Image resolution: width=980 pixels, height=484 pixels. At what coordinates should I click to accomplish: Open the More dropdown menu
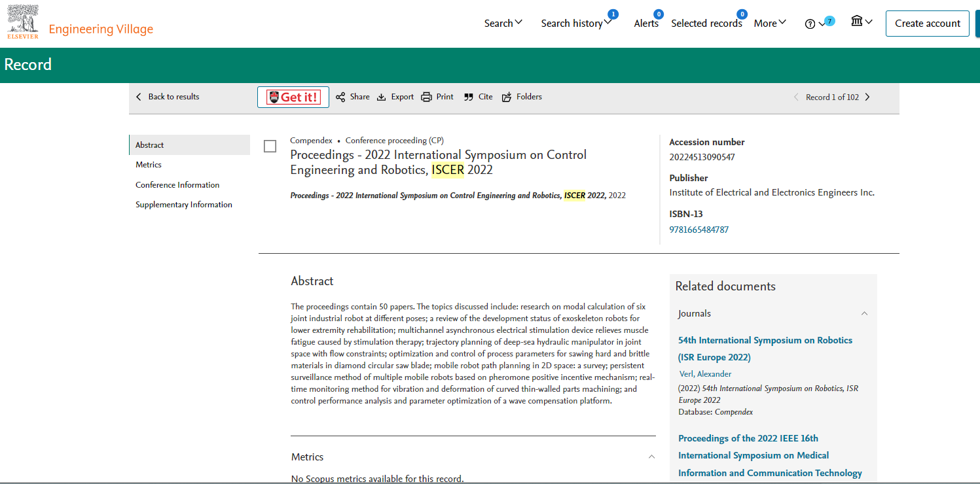point(770,23)
